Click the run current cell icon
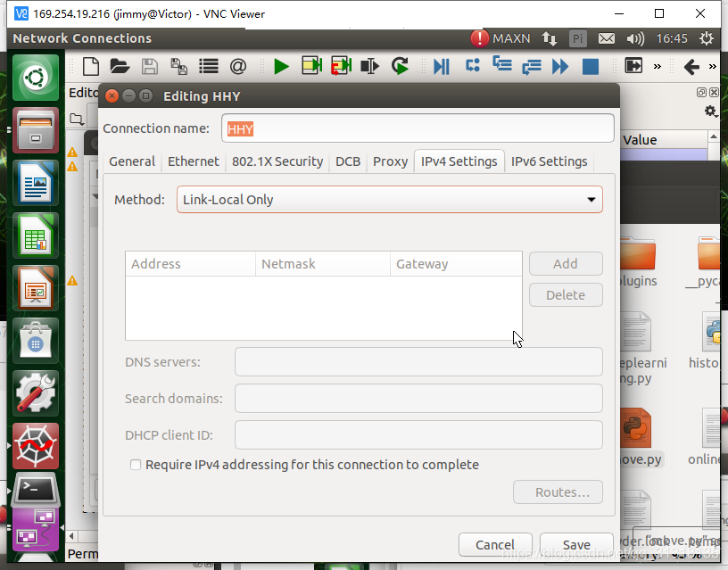 [311, 66]
